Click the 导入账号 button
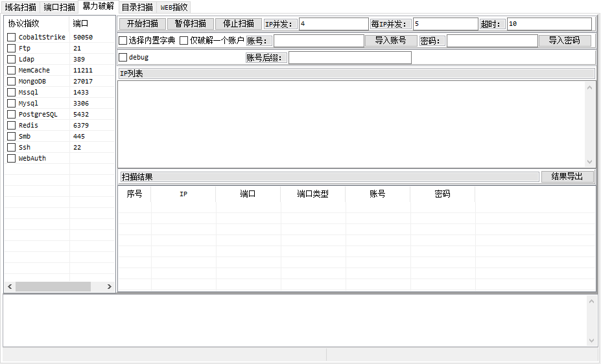 click(391, 41)
